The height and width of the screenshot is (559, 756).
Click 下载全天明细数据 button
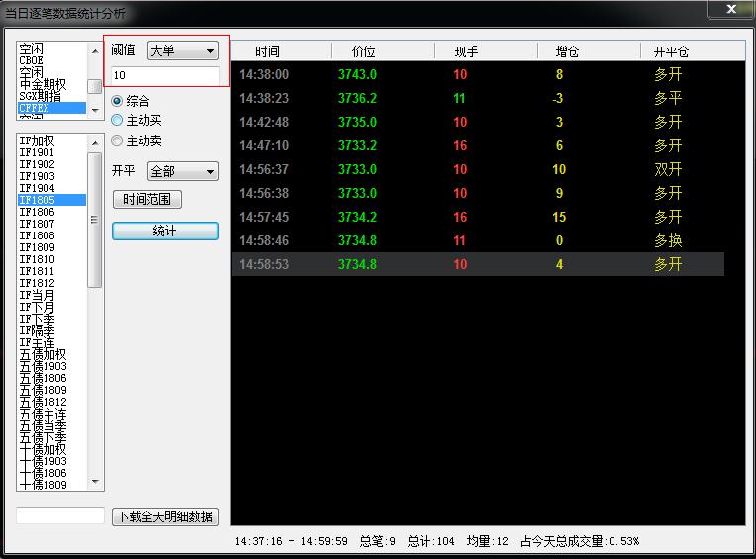click(x=165, y=516)
